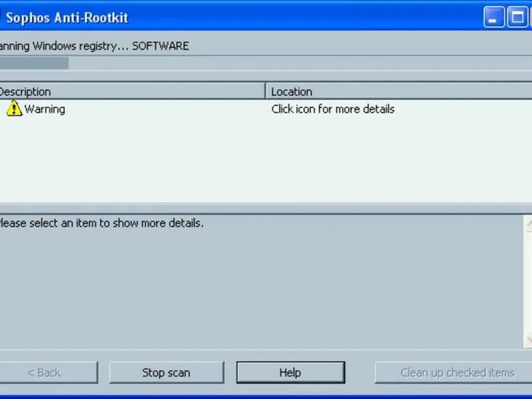The width and height of the screenshot is (532, 399).
Task: Minimize the Sophos Anti-Rootkit window
Action: (493, 17)
